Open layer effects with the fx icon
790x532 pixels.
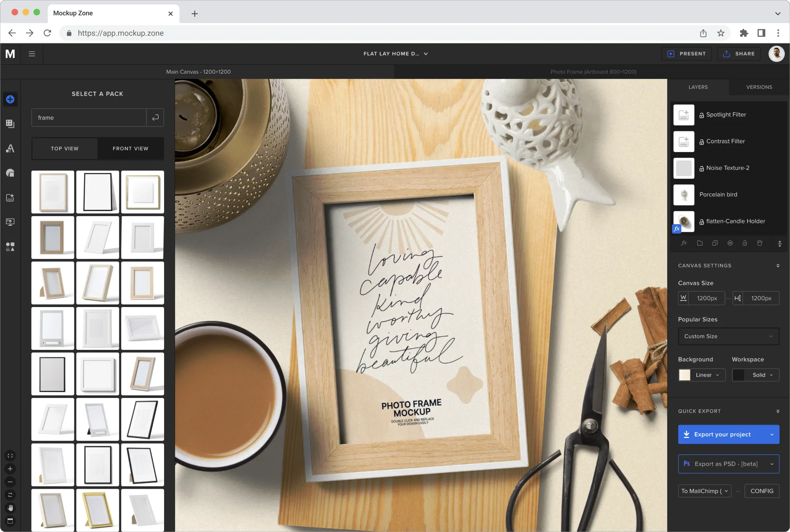point(684,243)
